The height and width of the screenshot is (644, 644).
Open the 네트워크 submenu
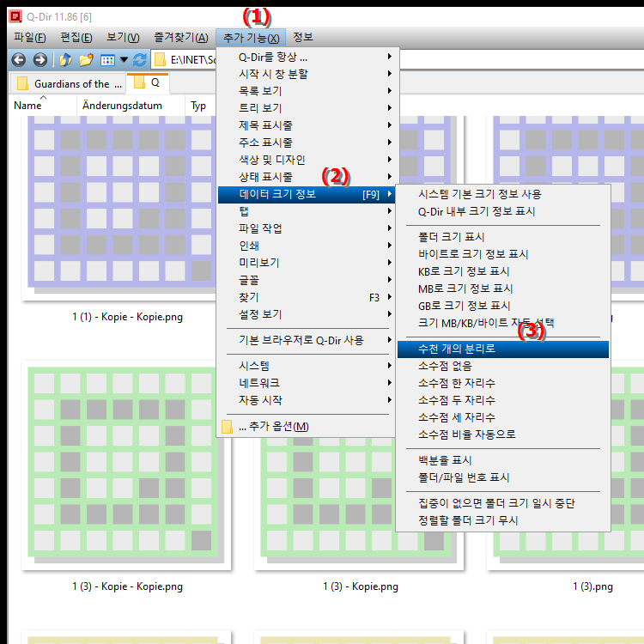pyautogui.click(x=306, y=383)
